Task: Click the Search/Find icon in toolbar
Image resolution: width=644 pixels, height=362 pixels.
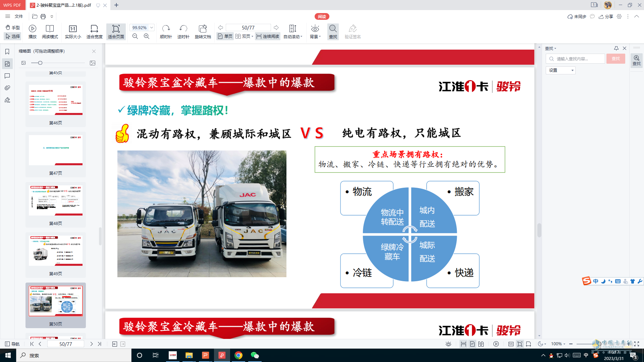Action: point(333,31)
